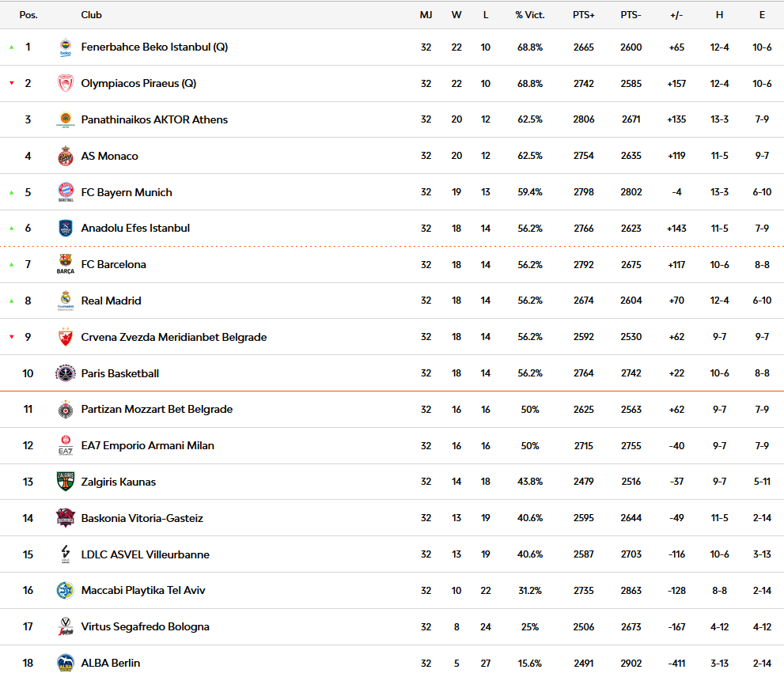The height and width of the screenshot is (677, 784).
Task: Sort table by W column header
Action: (x=456, y=15)
